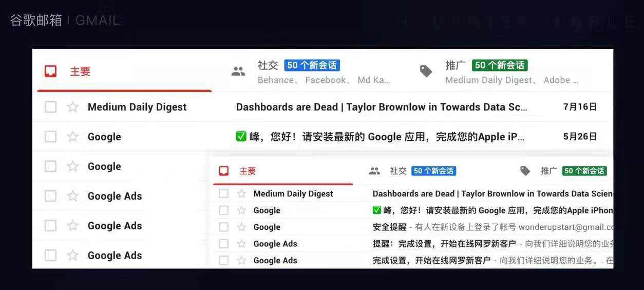Click the red inbox icon in the large inbox panel
The width and height of the screenshot is (644, 290).
click(x=50, y=71)
